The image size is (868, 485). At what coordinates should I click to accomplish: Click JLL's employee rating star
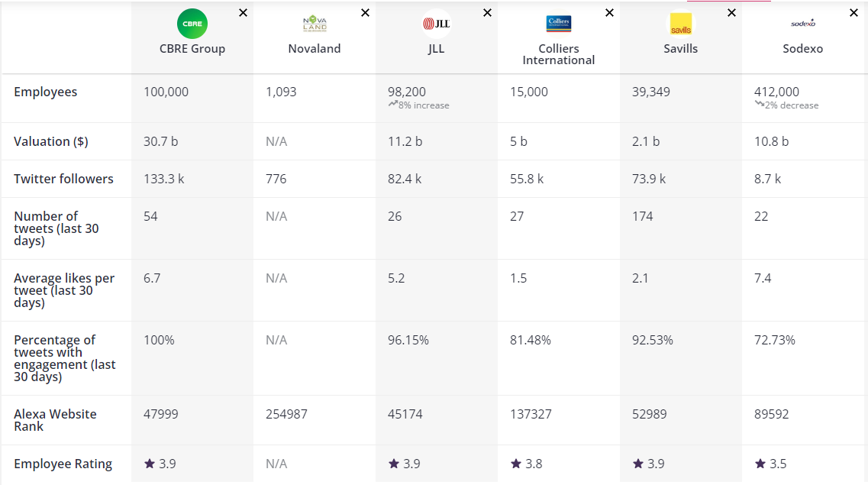tap(394, 464)
